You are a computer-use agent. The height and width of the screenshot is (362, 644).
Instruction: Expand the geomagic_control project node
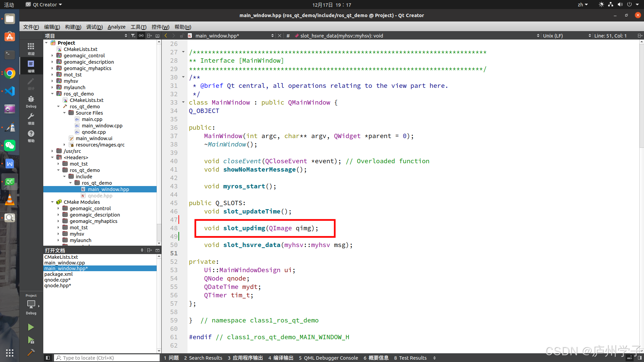point(52,56)
